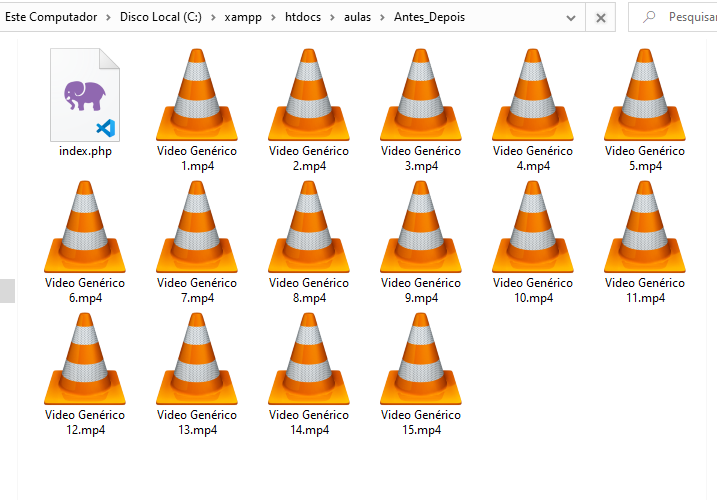Image resolution: width=717 pixels, height=500 pixels.
Task: Expand chevron after aulas breadcrumb
Action: (382, 17)
